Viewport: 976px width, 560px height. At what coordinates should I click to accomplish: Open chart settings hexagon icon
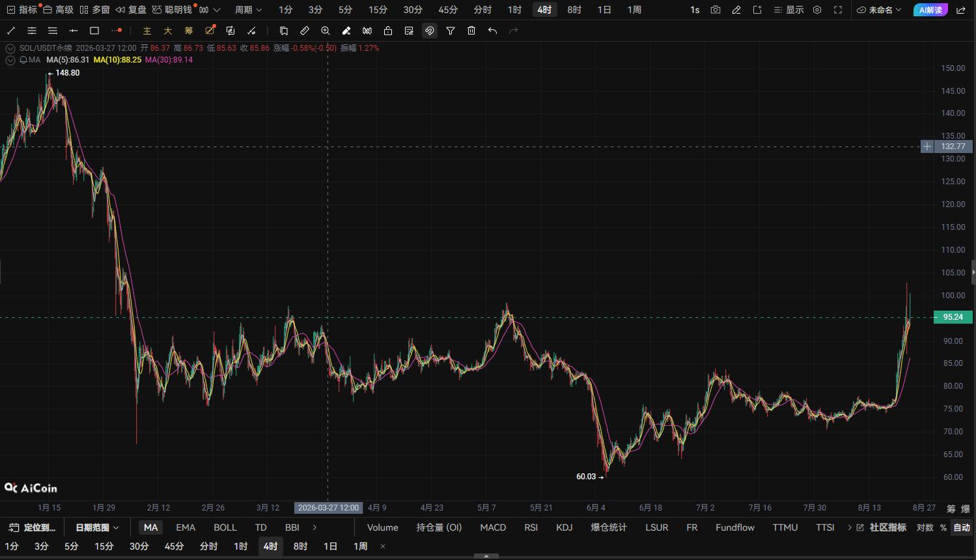click(817, 10)
